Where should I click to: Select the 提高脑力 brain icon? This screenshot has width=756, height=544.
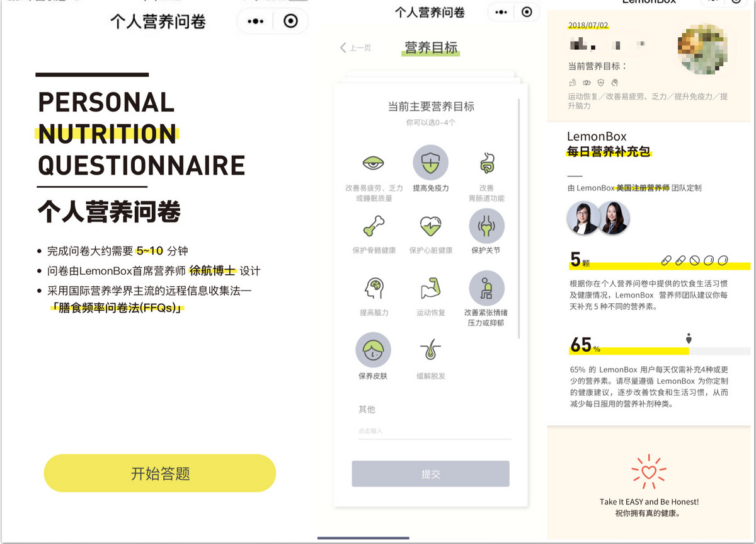374,289
